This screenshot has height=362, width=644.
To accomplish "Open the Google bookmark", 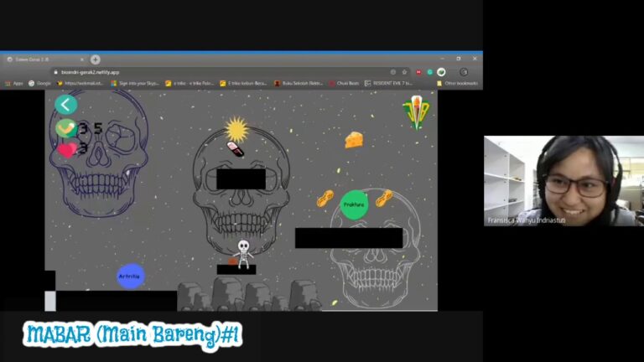I will pos(39,83).
